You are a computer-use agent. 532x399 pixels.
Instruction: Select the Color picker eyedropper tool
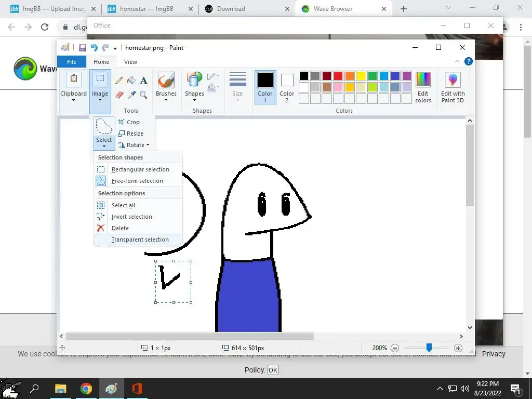131,95
